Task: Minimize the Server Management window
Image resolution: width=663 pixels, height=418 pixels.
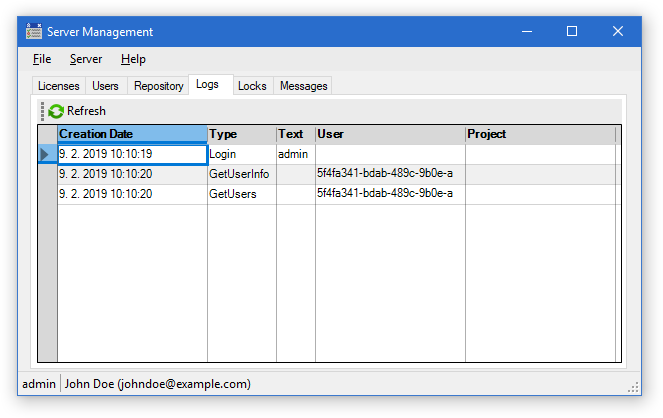Action: point(527,31)
